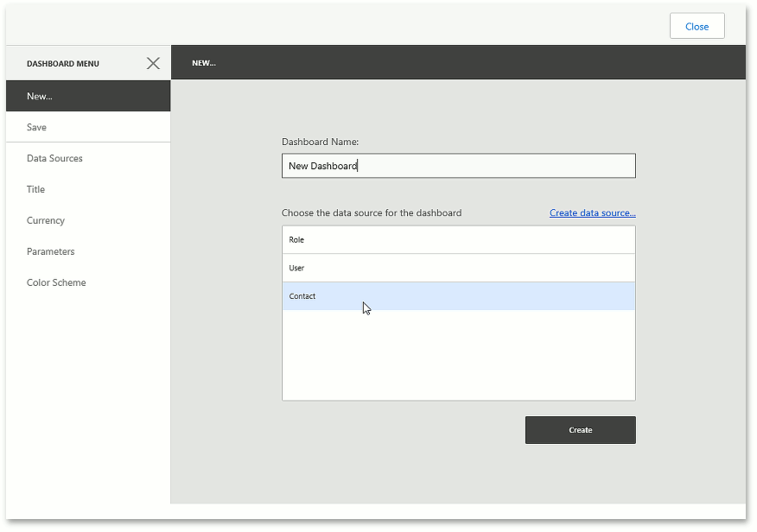Open Parameters menu item
757x532 pixels.
(x=88, y=251)
